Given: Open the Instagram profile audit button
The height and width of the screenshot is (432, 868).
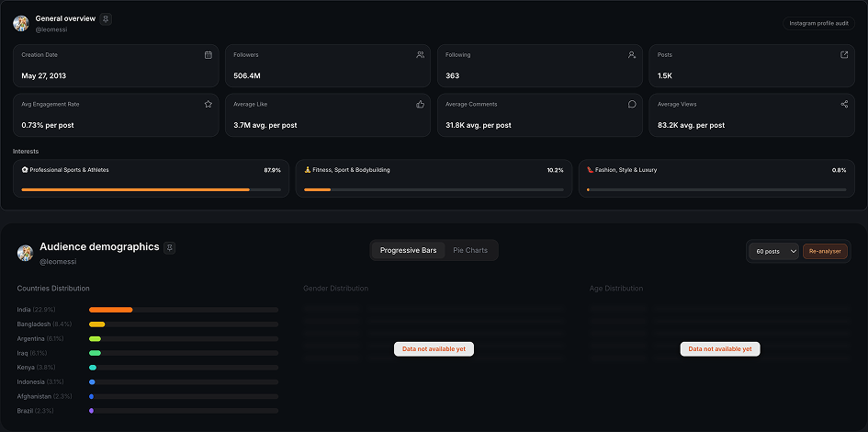Looking at the screenshot, I should (818, 23).
